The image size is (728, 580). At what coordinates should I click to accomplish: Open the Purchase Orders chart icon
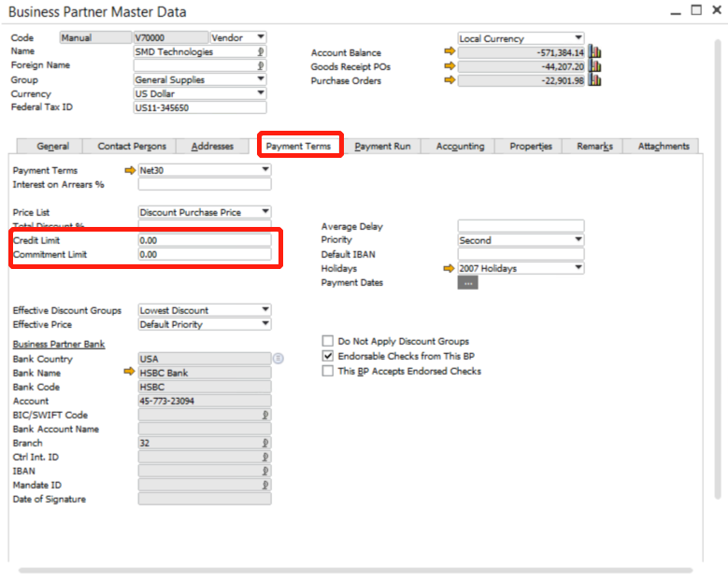(x=594, y=79)
